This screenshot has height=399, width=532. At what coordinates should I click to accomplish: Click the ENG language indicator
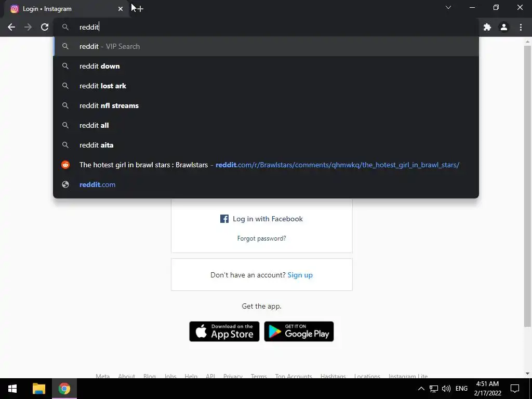point(461,389)
